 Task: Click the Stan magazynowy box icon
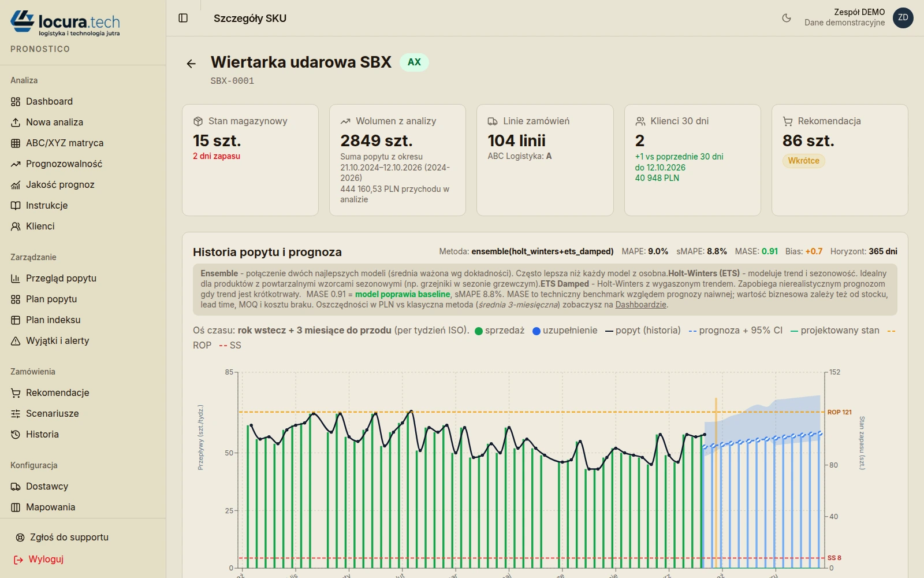click(x=198, y=121)
